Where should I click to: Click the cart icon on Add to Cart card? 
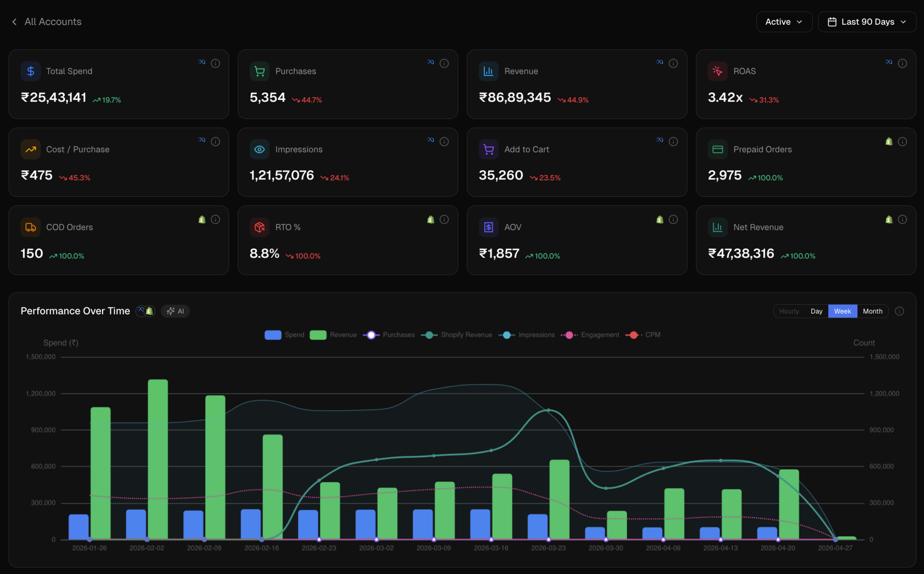(x=488, y=149)
